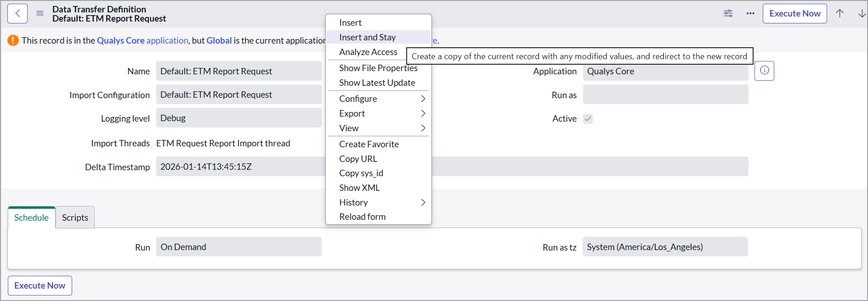Click the bottom Execute Now button

(x=40, y=285)
